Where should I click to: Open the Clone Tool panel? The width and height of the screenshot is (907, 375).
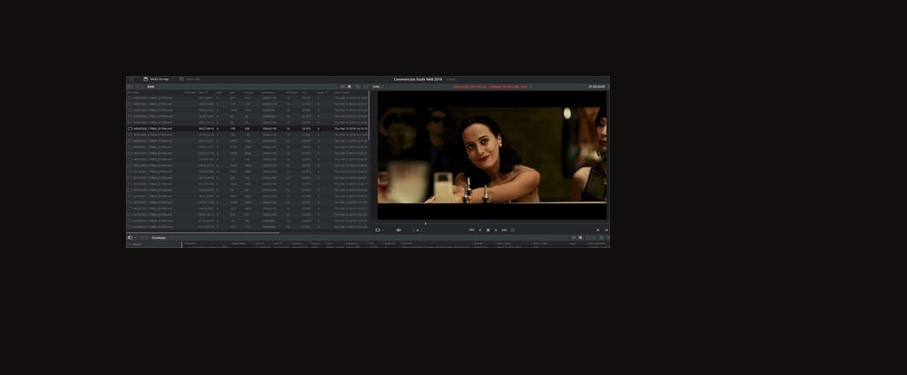pos(190,79)
